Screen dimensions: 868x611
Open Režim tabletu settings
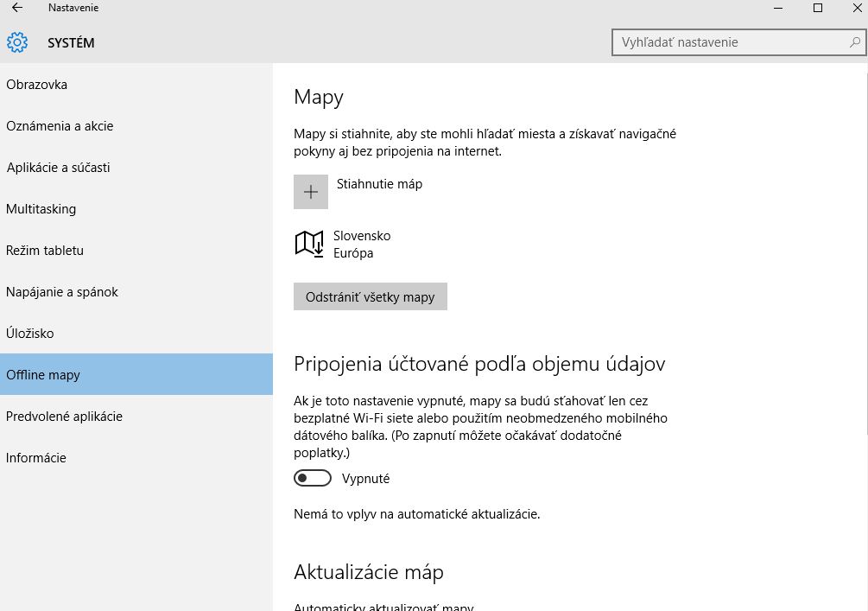pos(45,251)
